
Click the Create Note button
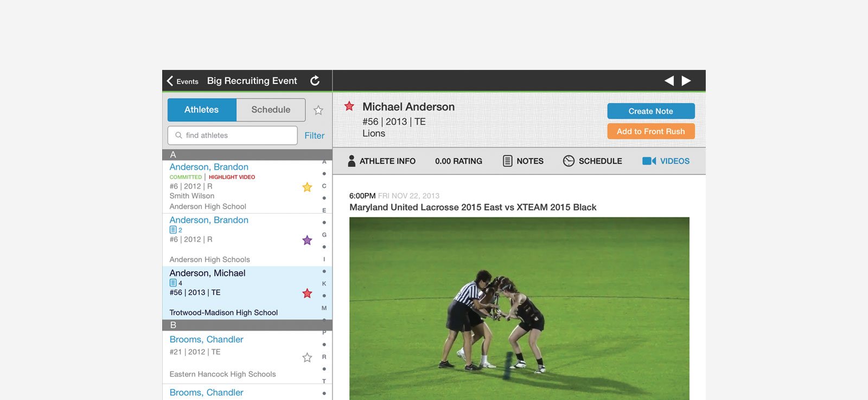click(x=651, y=111)
